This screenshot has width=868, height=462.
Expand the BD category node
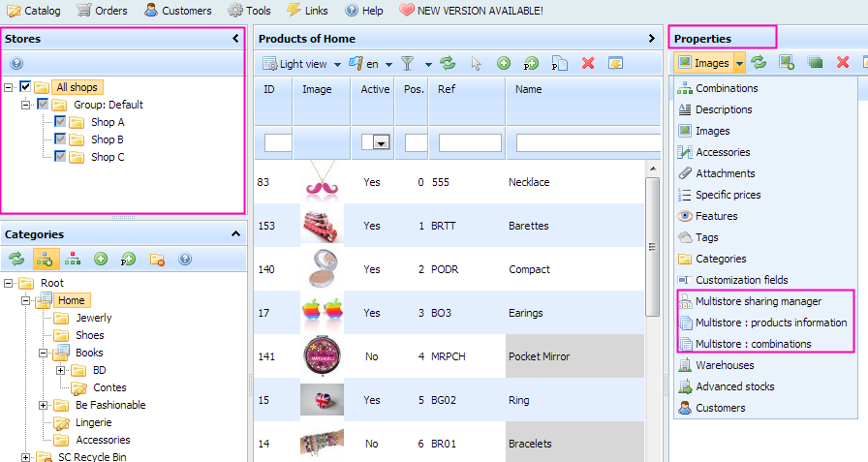click(61, 370)
